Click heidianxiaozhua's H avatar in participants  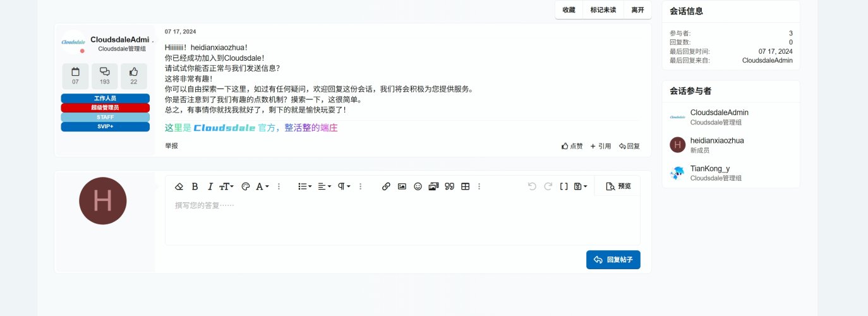(x=678, y=145)
